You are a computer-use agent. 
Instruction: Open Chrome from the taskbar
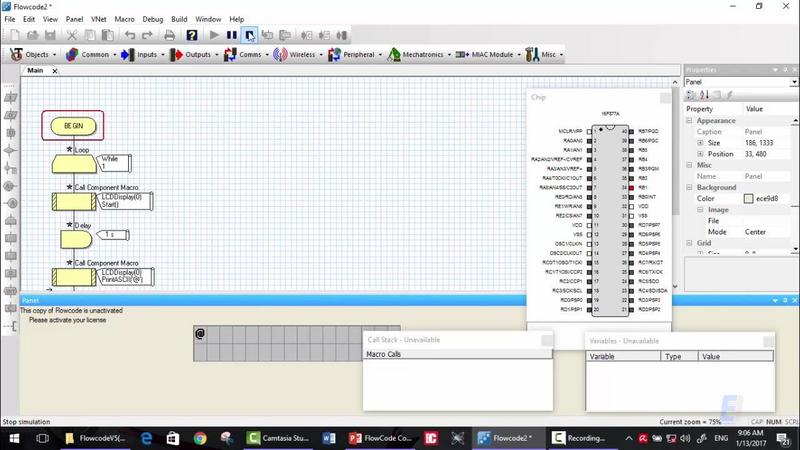coord(200,438)
